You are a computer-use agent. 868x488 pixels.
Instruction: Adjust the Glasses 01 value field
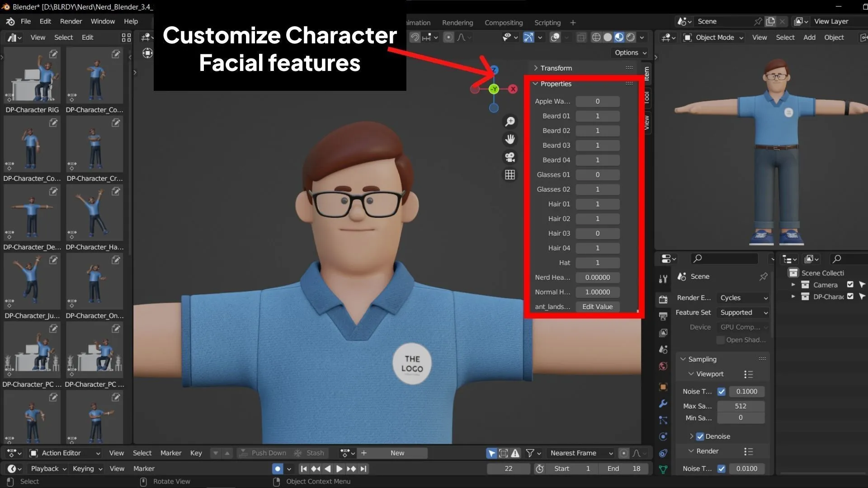pyautogui.click(x=597, y=175)
